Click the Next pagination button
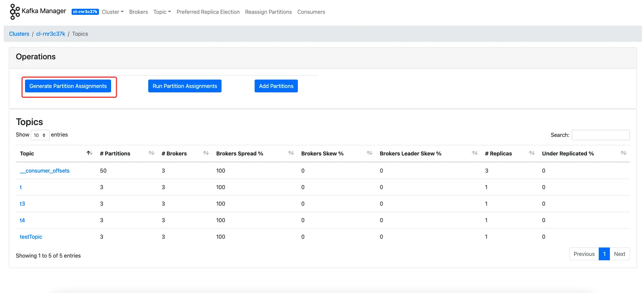This screenshot has width=644, height=293. pyautogui.click(x=619, y=254)
